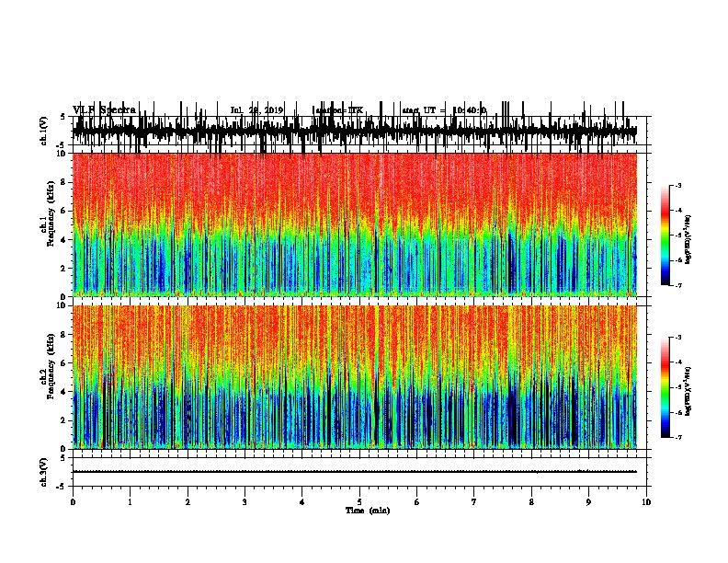728x563 pixels.
Task: Select the date text 'Jul. 26, 2019'
Action: point(256,110)
